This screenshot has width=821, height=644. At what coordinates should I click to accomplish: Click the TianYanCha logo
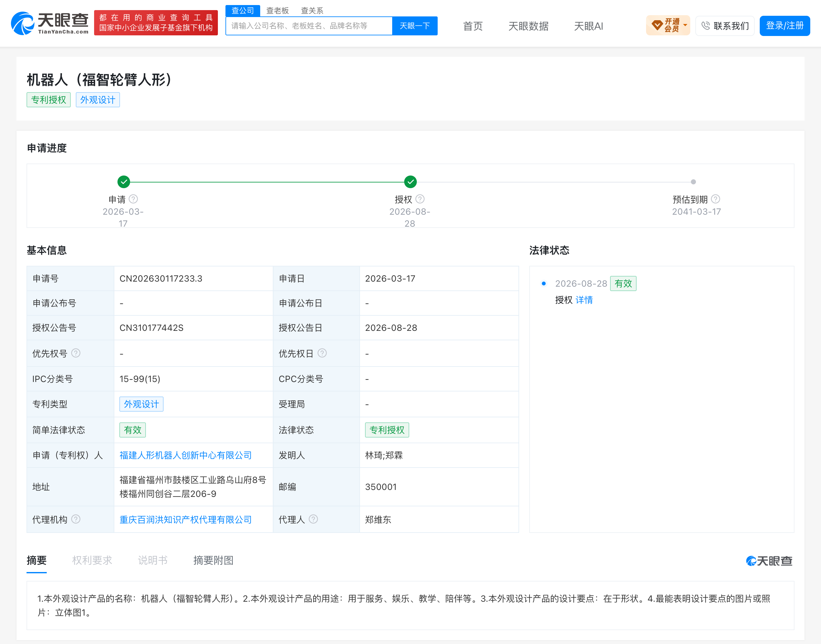(x=50, y=23)
